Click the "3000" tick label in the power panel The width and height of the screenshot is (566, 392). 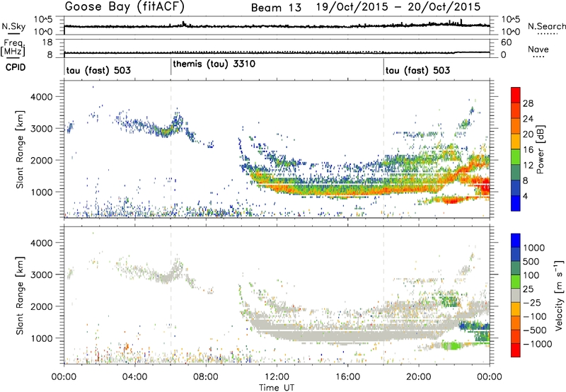pos(41,129)
